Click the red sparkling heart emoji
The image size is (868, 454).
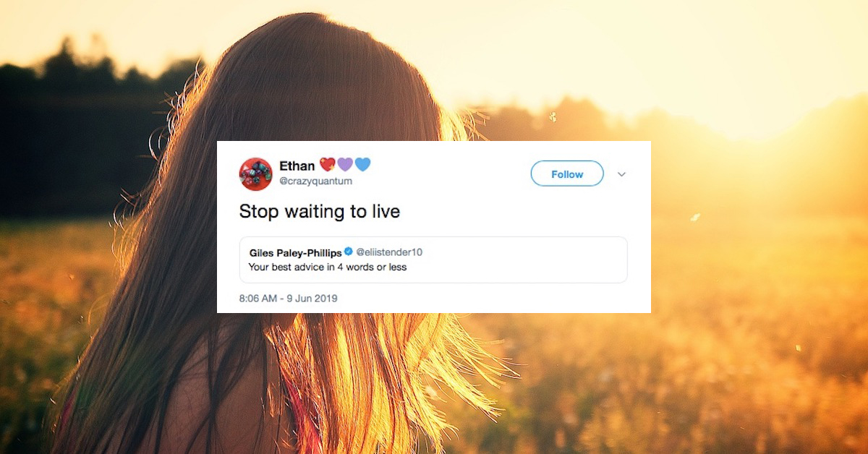tap(328, 165)
